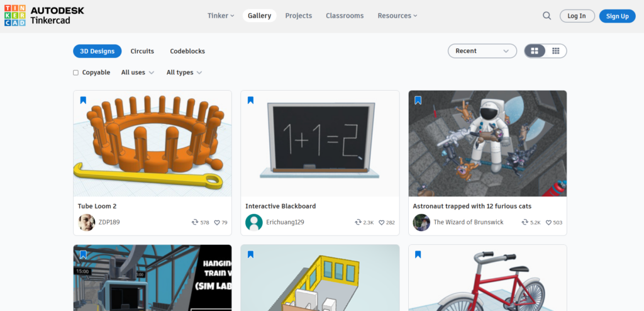This screenshot has height=311, width=644.
Task: Click heart icon on Interactive Blackboard
Action: tap(381, 223)
